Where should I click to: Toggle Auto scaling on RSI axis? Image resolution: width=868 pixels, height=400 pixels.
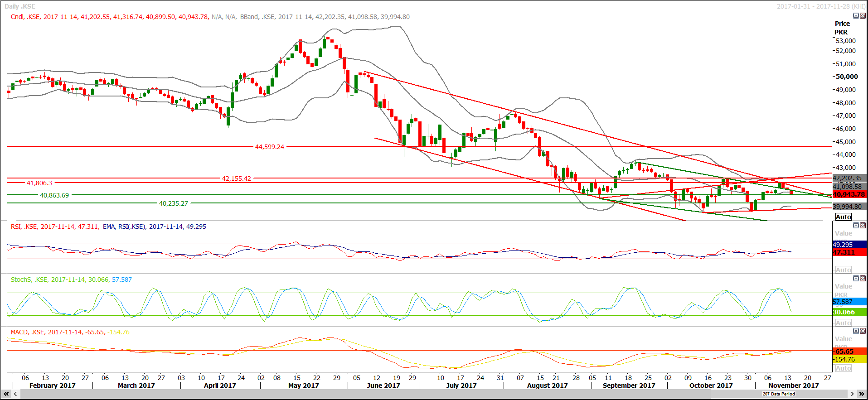(843, 270)
